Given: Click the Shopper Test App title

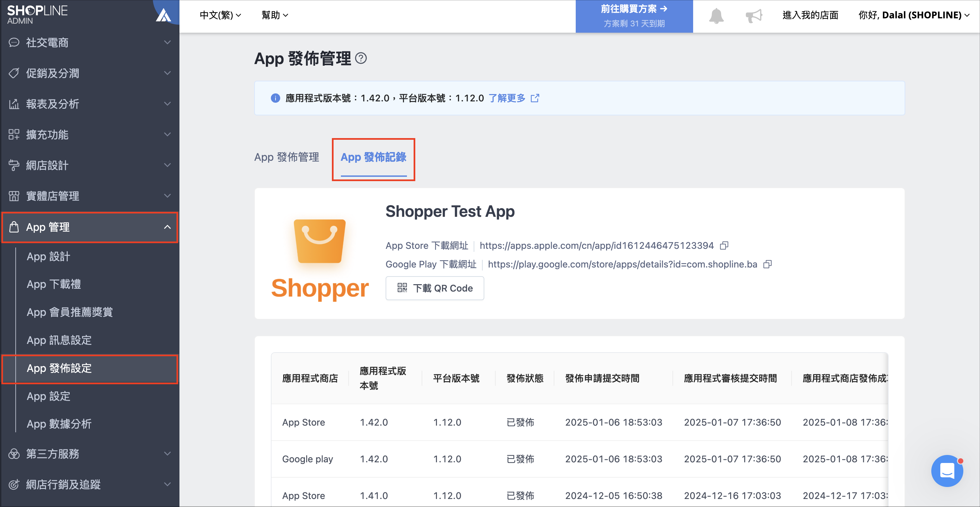Looking at the screenshot, I should 450,211.
